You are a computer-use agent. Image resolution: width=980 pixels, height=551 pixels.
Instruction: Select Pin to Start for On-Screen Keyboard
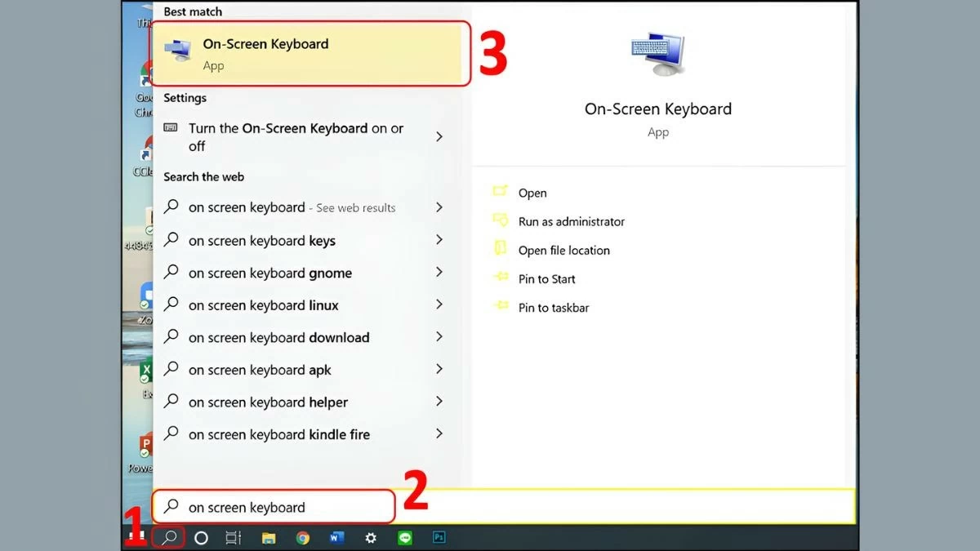545,278
